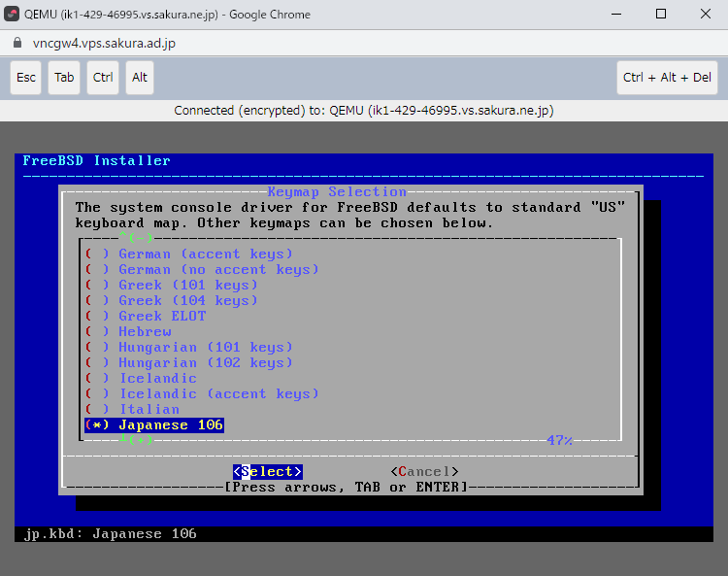
Task: Click the address bar URL text
Action: click(x=104, y=44)
